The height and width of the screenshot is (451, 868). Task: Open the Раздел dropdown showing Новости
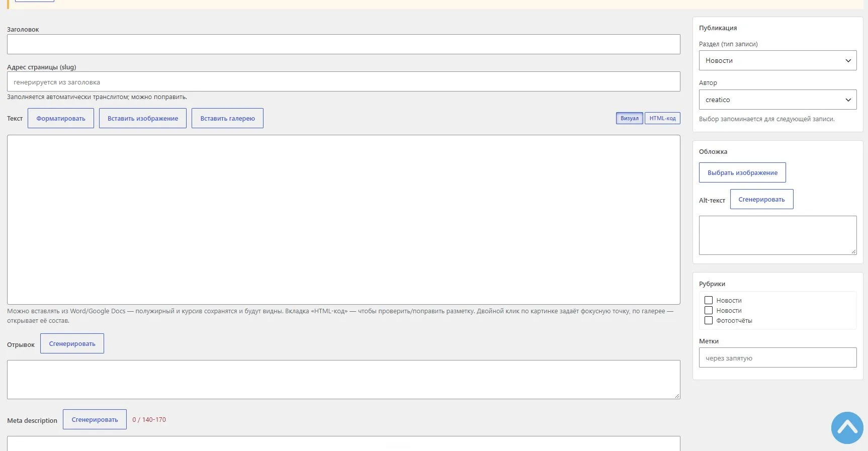(x=777, y=60)
